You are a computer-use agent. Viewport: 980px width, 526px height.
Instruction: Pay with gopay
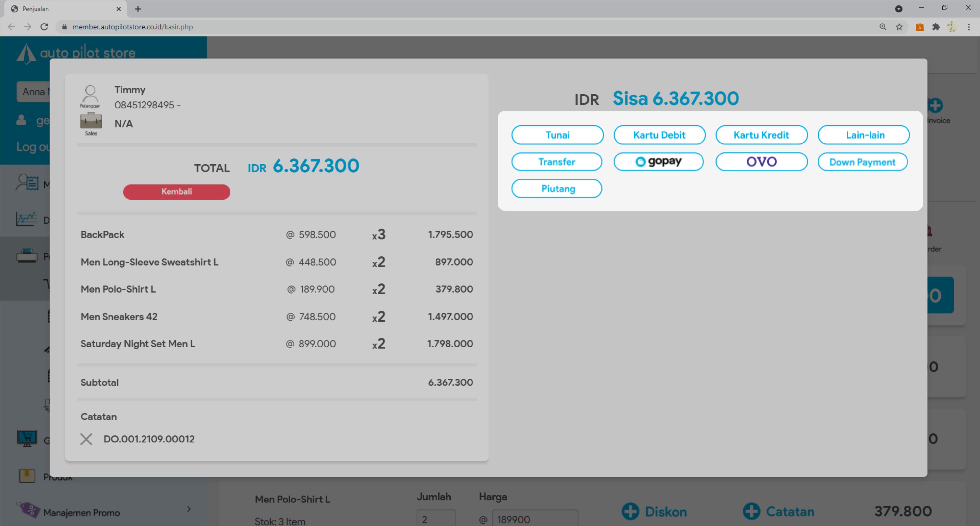(658, 162)
